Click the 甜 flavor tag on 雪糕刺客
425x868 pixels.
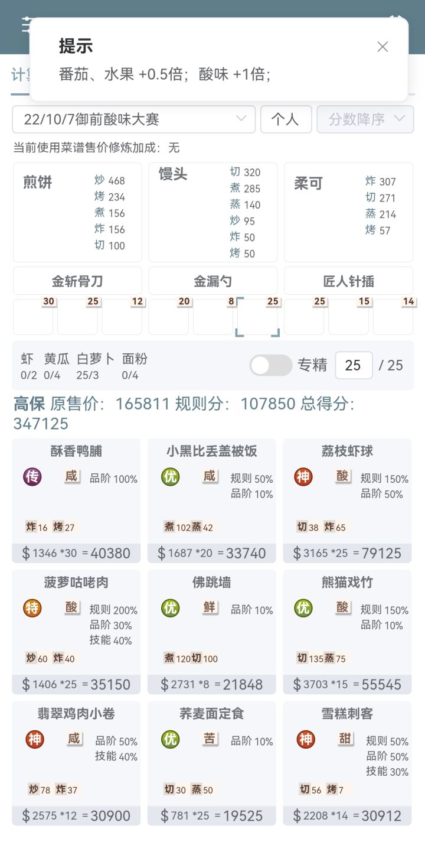[345, 739]
